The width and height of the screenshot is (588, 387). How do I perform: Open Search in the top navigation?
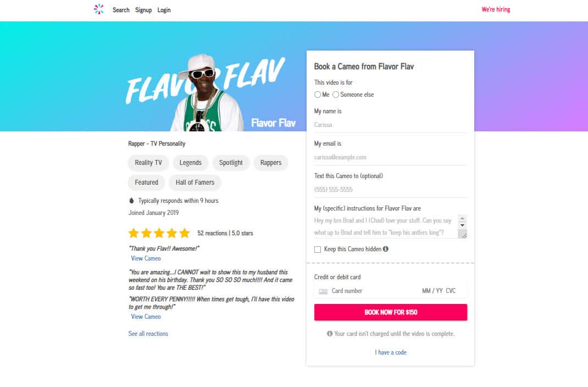[121, 10]
